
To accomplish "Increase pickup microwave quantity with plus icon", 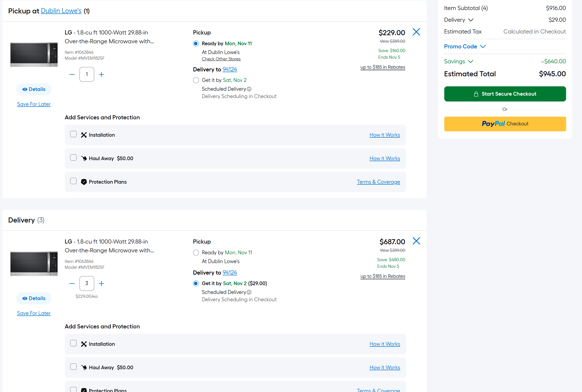I will pyautogui.click(x=101, y=75).
